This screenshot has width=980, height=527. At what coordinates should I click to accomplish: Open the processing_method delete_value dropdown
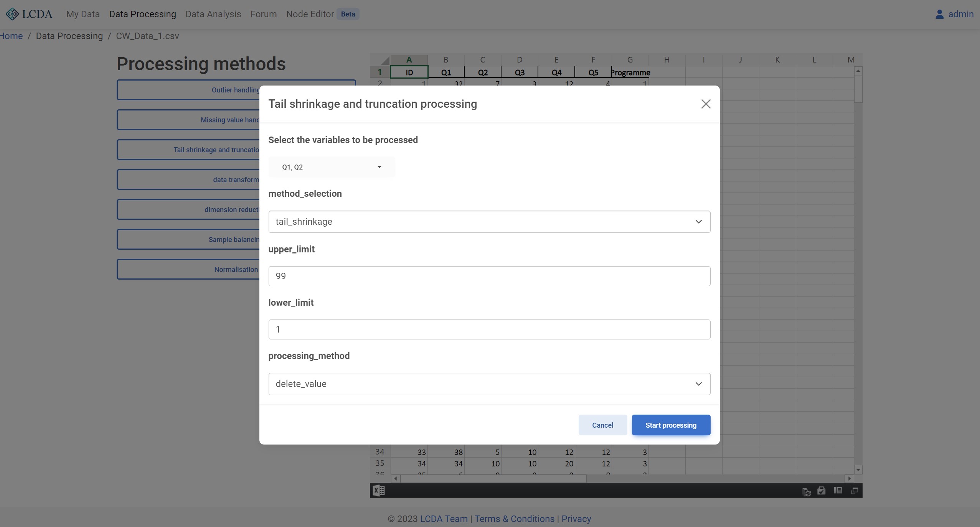pos(489,384)
